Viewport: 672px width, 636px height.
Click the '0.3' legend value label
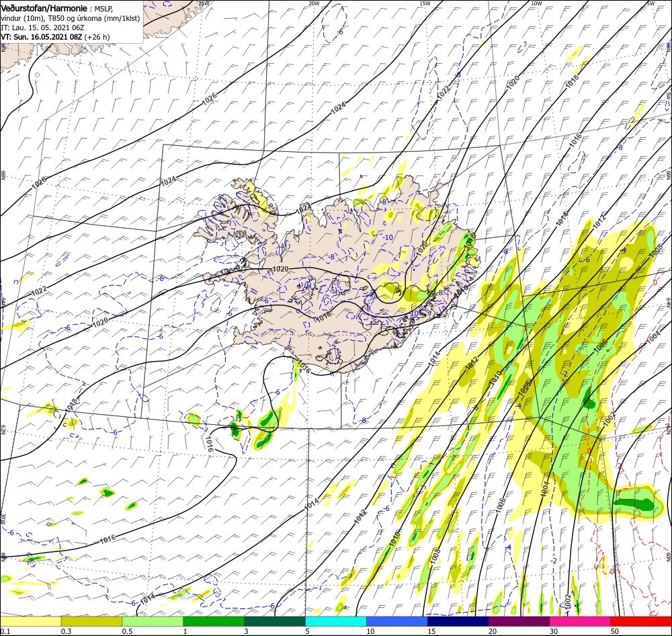[x=67, y=631]
